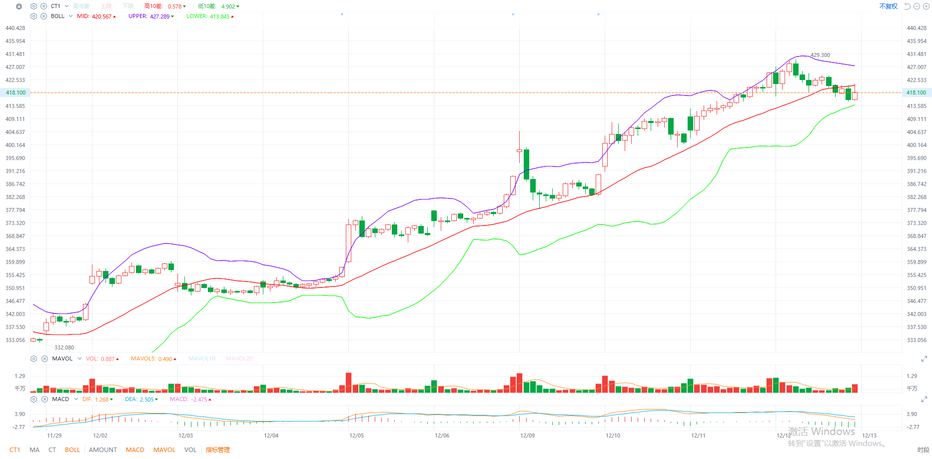Viewport: 932px width, 459px height.
Task: Select the AMOUNT indicator tab
Action: click(103, 450)
